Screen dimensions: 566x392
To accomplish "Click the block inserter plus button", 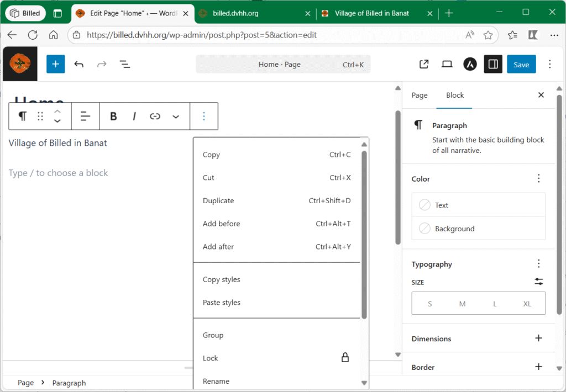I will point(55,64).
